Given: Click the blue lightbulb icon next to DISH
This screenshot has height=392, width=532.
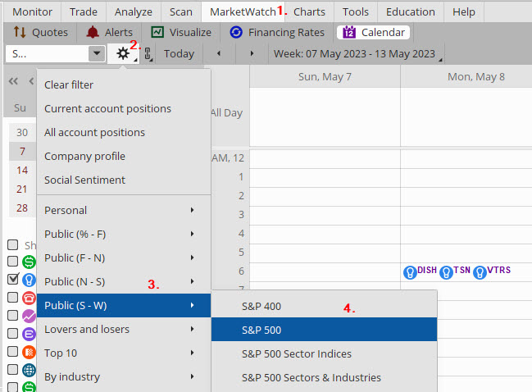Looking at the screenshot, I should (409, 271).
